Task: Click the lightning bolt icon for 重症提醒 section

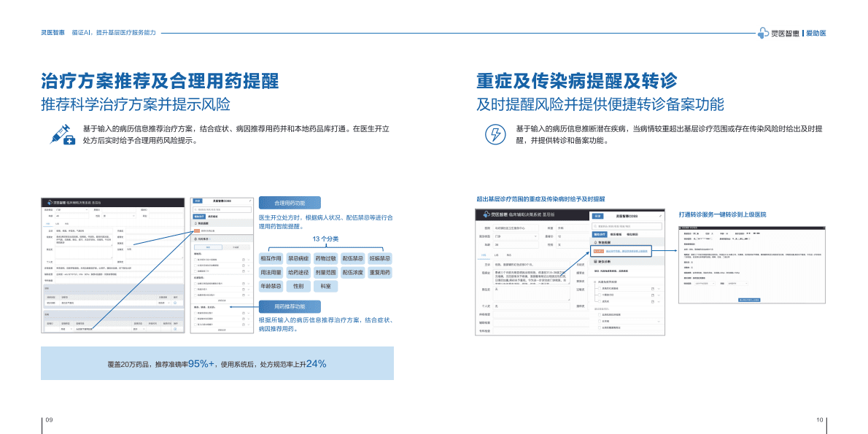Action: pos(495,134)
